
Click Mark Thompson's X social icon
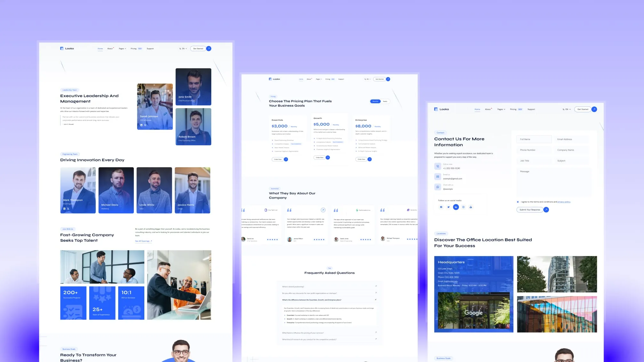[x=68, y=209]
